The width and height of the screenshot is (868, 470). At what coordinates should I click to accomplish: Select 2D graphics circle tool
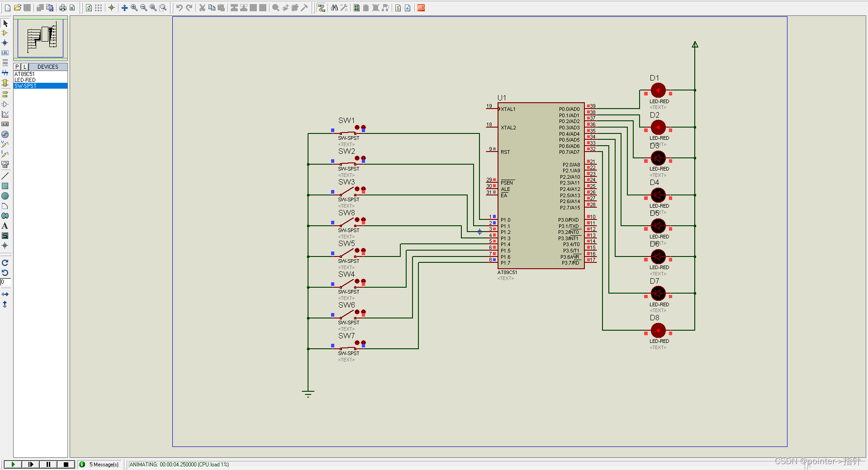[x=5, y=196]
